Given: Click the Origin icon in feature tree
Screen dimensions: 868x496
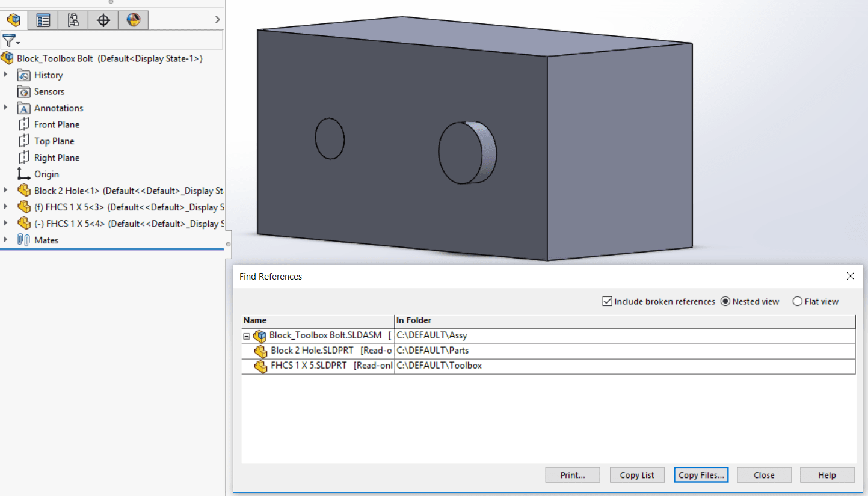Looking at the screenshot, I should pos(23,174).
